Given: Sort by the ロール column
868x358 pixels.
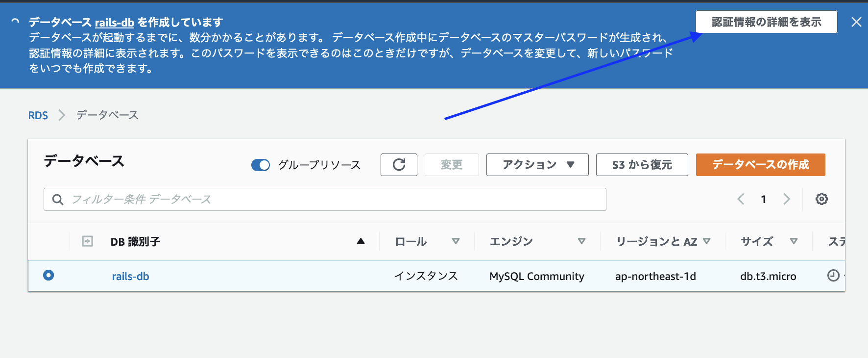Looking at the screenshot, I should (456, 241).
